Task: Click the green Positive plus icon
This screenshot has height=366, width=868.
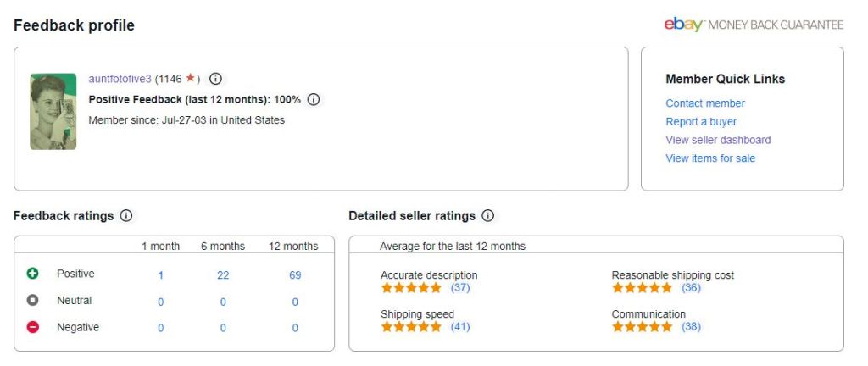Action: (33, 274)
